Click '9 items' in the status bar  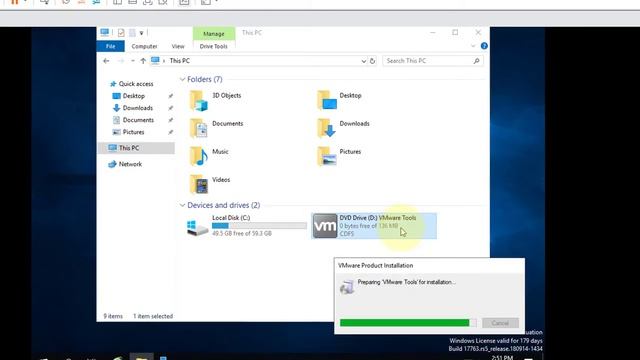click(113, 316)
